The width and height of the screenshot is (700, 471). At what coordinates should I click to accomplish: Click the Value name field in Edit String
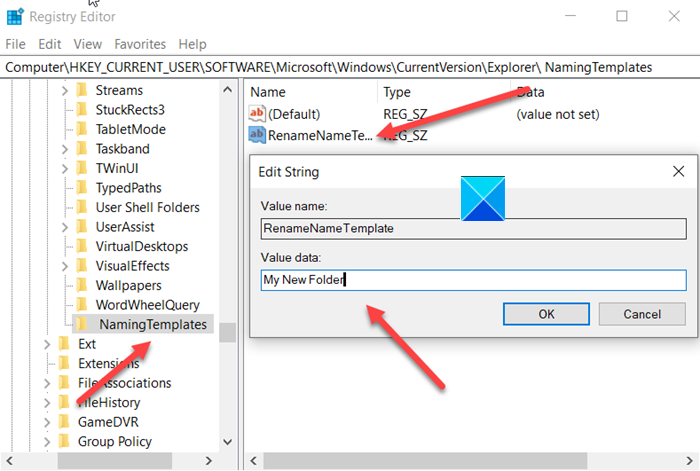473,229
